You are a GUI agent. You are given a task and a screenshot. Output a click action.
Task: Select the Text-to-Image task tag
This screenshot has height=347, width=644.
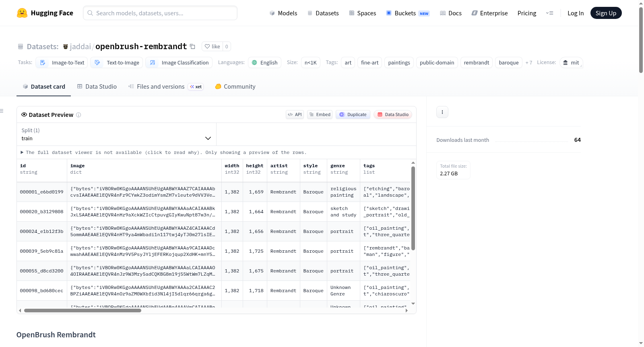click(117, 62)
